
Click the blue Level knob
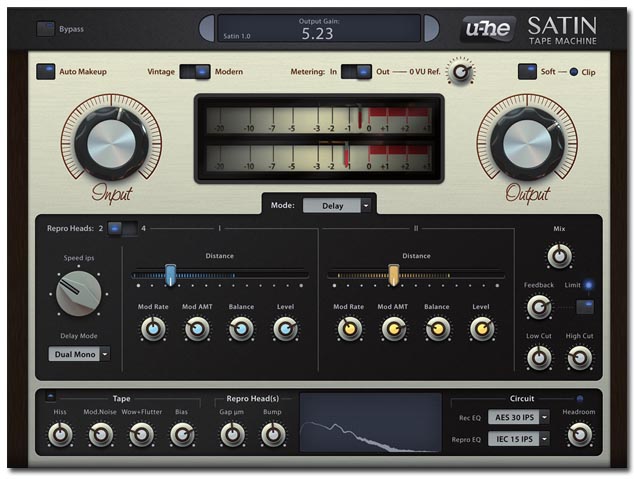tap(285, 329)
